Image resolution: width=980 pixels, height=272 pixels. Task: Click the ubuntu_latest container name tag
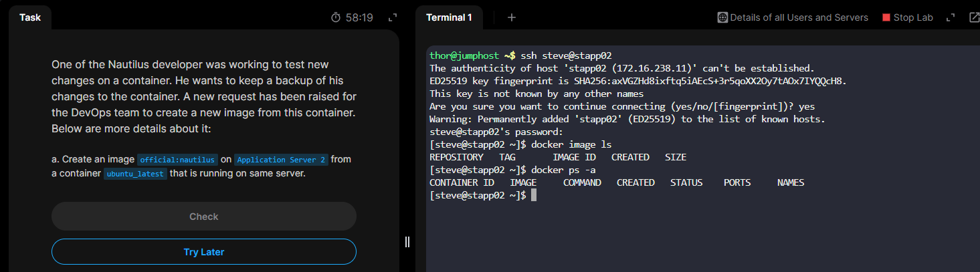point(135,174)
